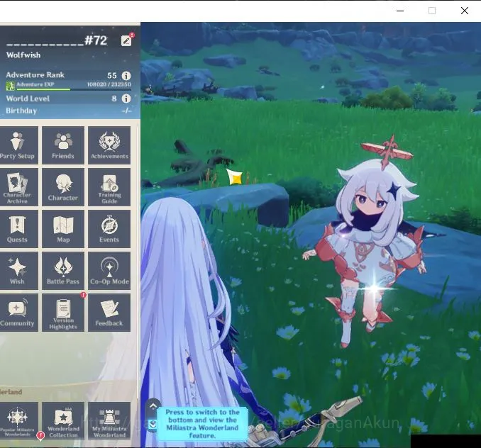The width and height of the screenshot is (481, 448).
Task: Click the Adventure EXP value 108020 / 232350
Action: point(109,84)
